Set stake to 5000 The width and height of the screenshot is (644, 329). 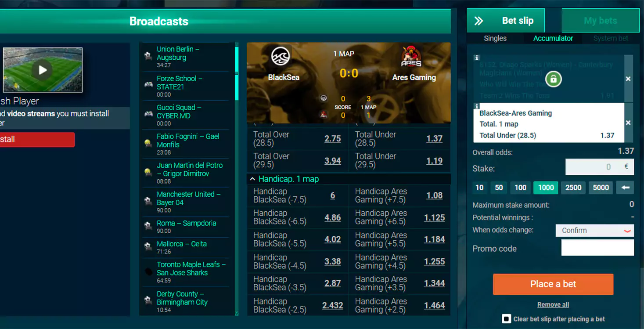point(601,188)
